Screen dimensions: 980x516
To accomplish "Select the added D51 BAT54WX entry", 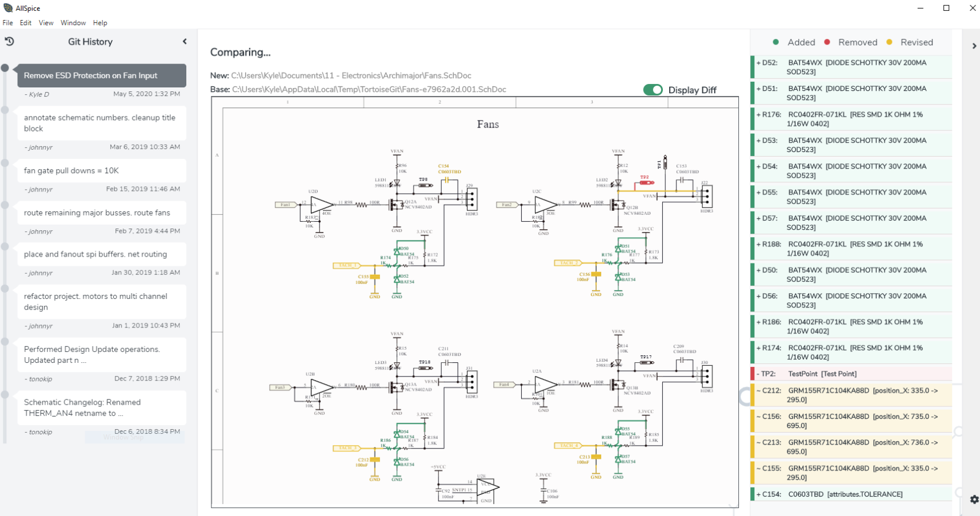I will [851, 93].
